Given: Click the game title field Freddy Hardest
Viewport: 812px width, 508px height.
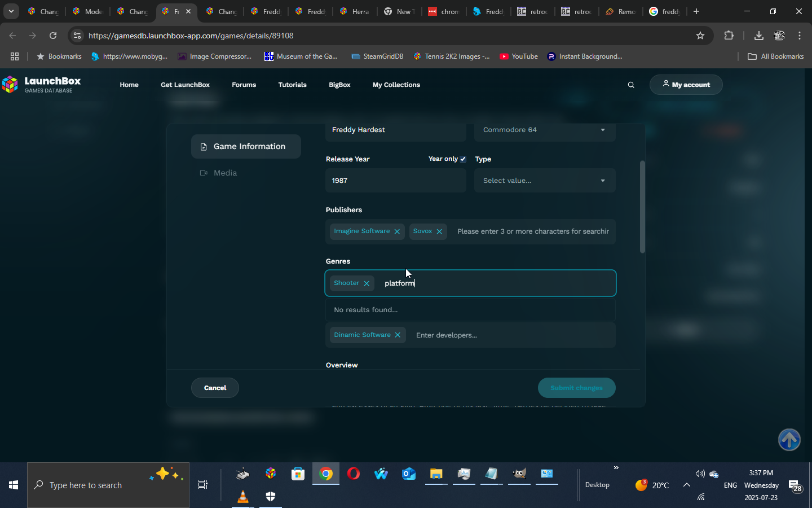Looking at the screenshot, I should pos(396,130).
